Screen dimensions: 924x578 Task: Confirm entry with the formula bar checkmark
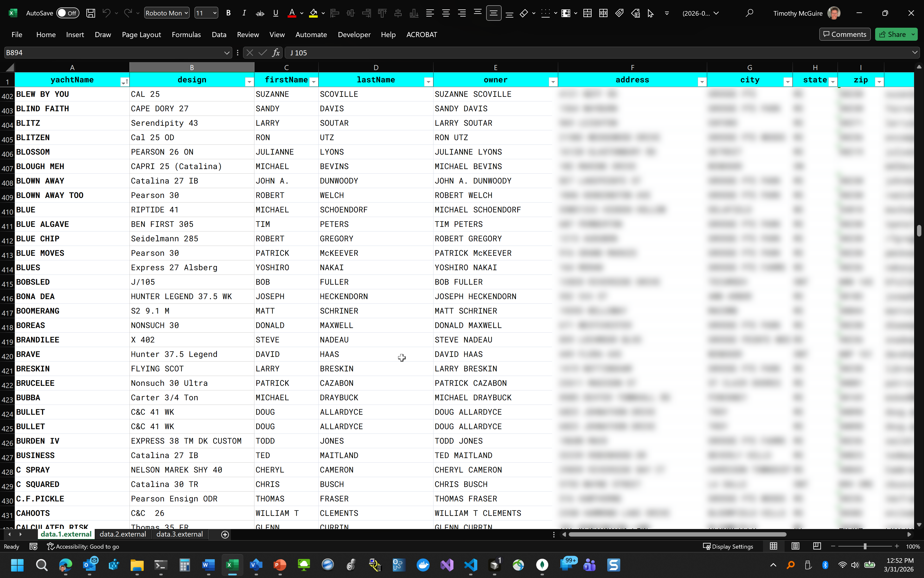click(x=262, y=52)
